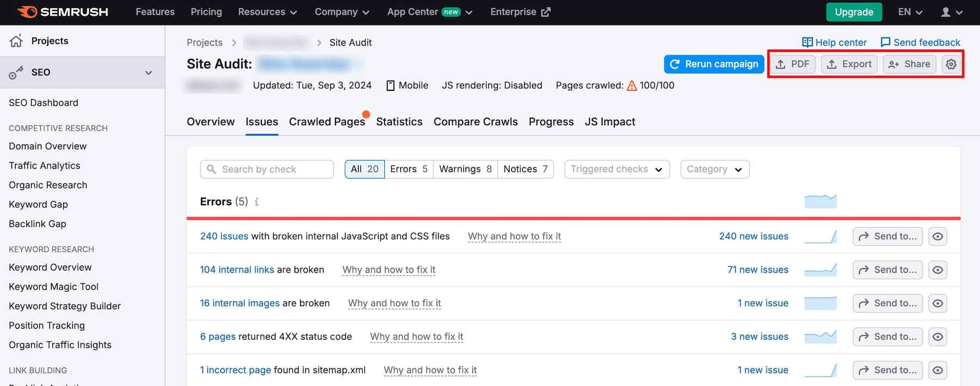Image resolution: width=980 pixels, height=386 pixels.
Task: Open the 240 issues link
Action: pyautogui.click(x=224, y=236)
